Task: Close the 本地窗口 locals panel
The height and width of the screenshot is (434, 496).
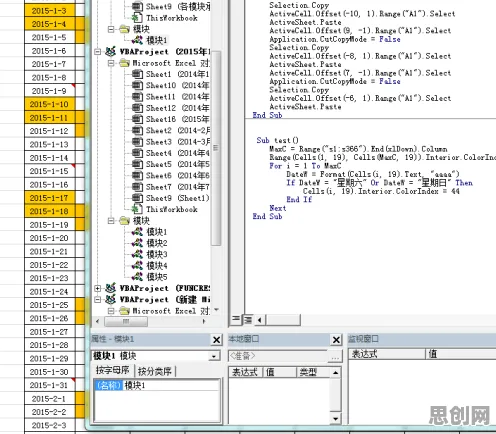Action: (x=336, y=340)
